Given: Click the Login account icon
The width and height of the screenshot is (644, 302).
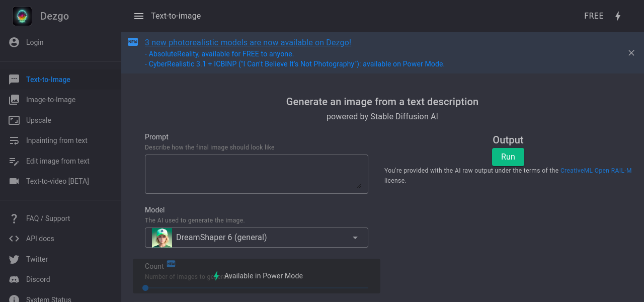Looking at the screenshot, I should pyautogui.click(x=14, y=42).
